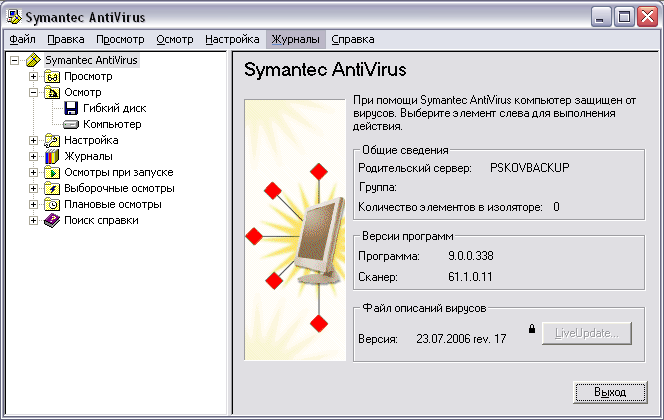The image size is (664, 420).
Task: Click the padlock icon beside LiveUpdate
Action: [x=532, y=329]
